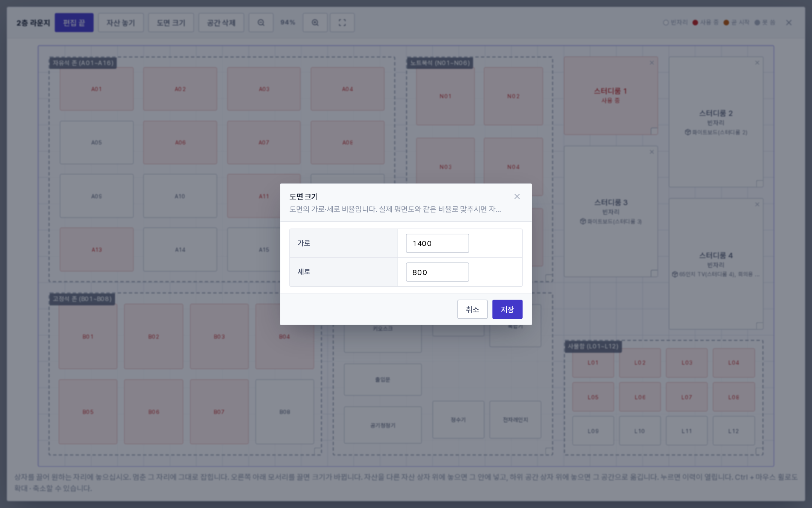Click the 전자레인지 asset box
812x508 pixels.
[515, 420]
